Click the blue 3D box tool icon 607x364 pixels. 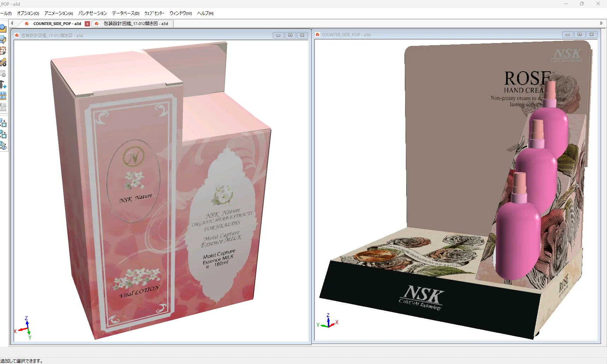click(x=3, y=40)
